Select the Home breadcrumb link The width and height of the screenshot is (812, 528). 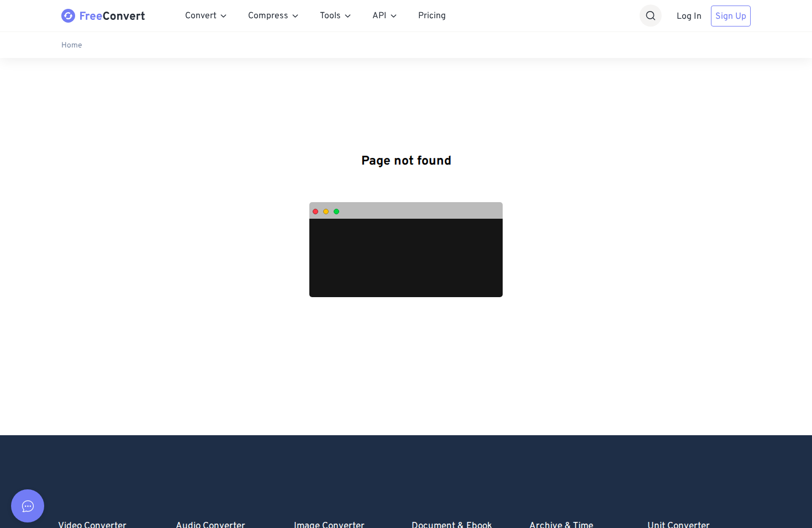[72, 45]
